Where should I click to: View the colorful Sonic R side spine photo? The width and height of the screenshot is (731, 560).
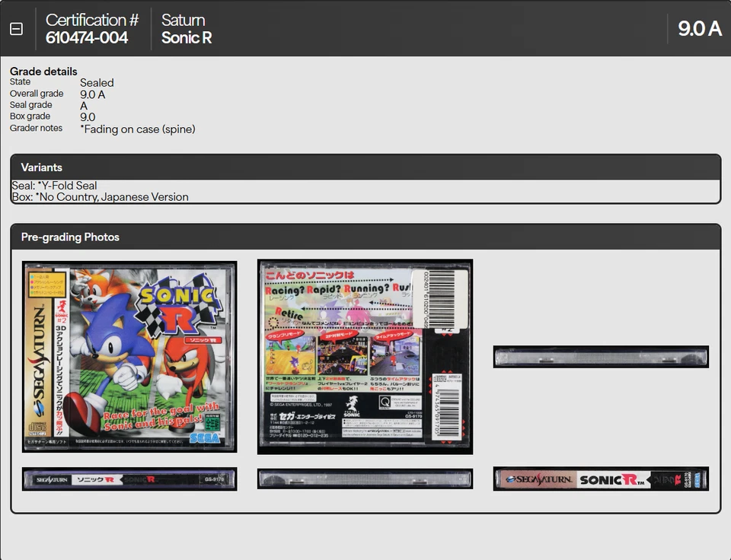[600, 479]
